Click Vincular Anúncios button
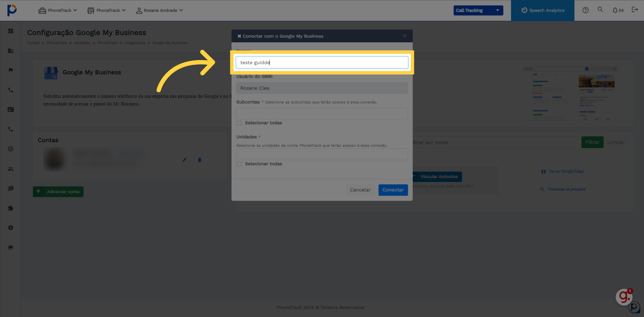The width and height of the screenshot is (644, 317). (x=437, y=177)
